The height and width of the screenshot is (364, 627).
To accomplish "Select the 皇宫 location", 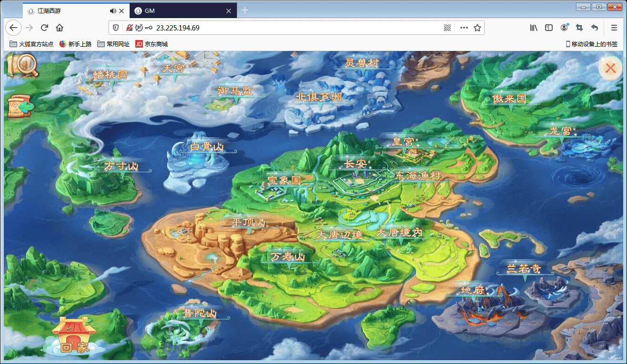I will (x=403, y=142).
